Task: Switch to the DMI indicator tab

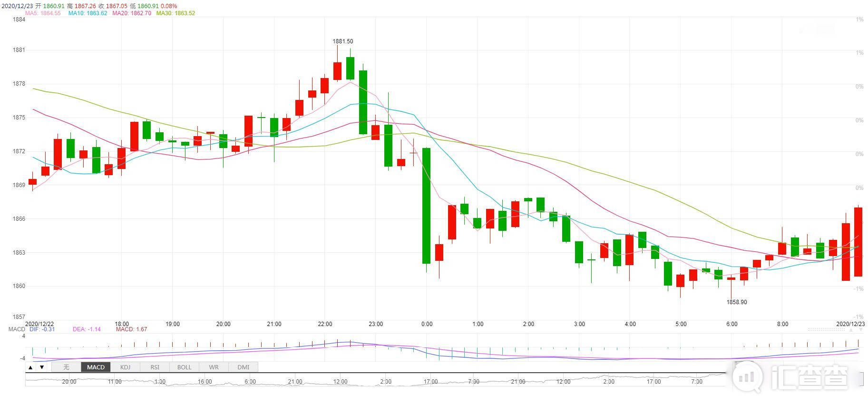Action: coord(243,367)
